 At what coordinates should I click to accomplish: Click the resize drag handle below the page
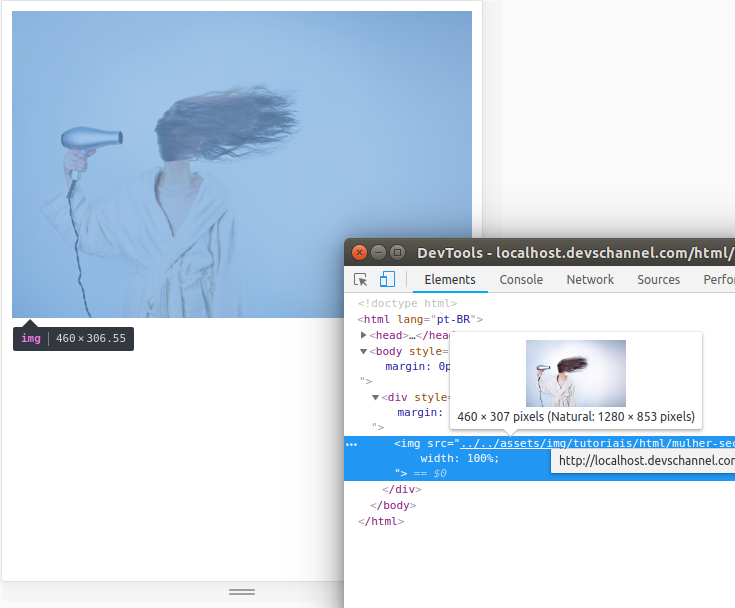coord(242,592)
